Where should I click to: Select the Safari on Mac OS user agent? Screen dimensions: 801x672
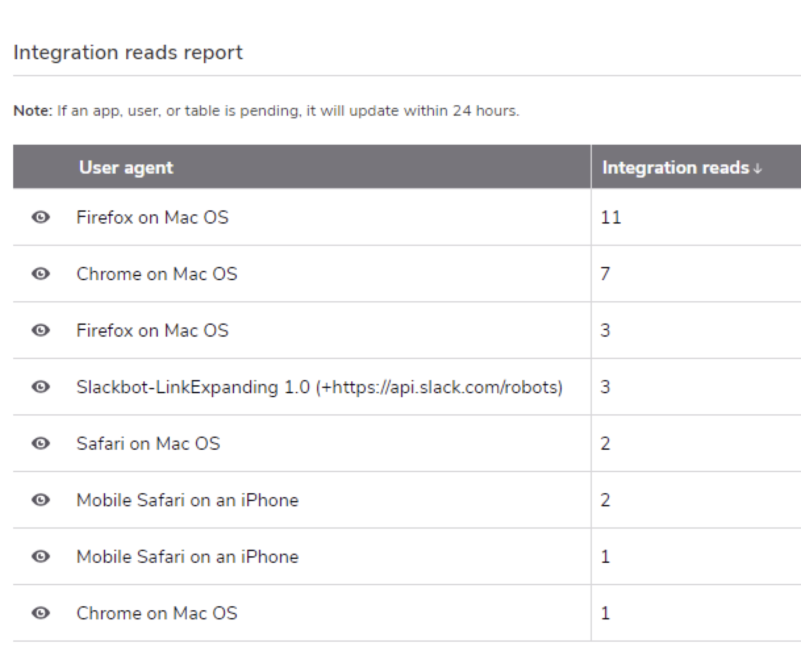coord(148,444)
